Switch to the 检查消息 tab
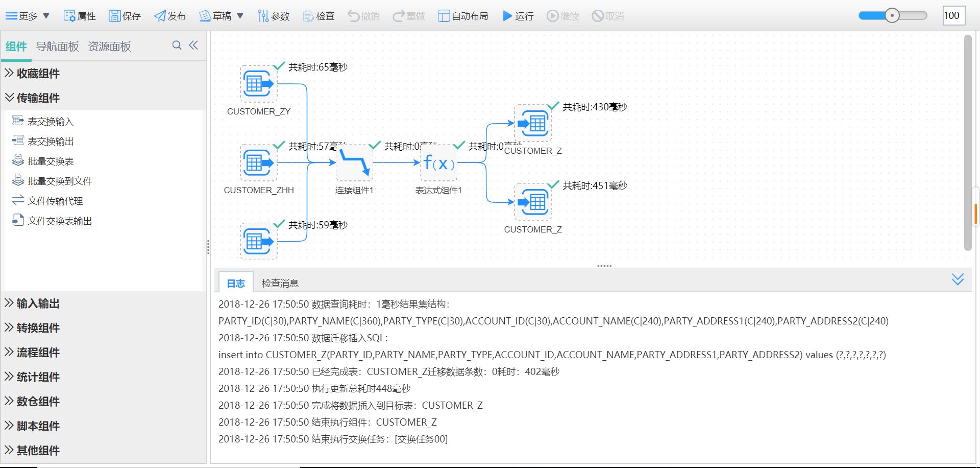The width and height of the screenshot is (980, 468). 280,283
